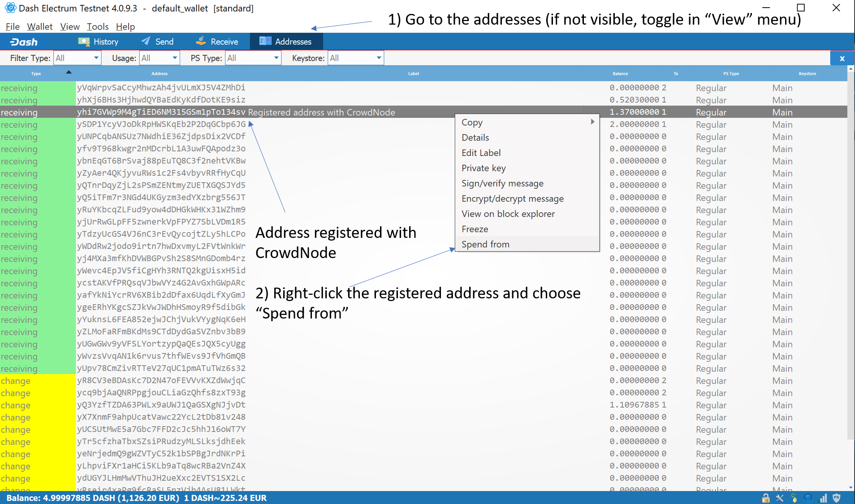Click label 'Registered address with CrowdNode'
Screen dimensions: 855x504
[321, 112]
